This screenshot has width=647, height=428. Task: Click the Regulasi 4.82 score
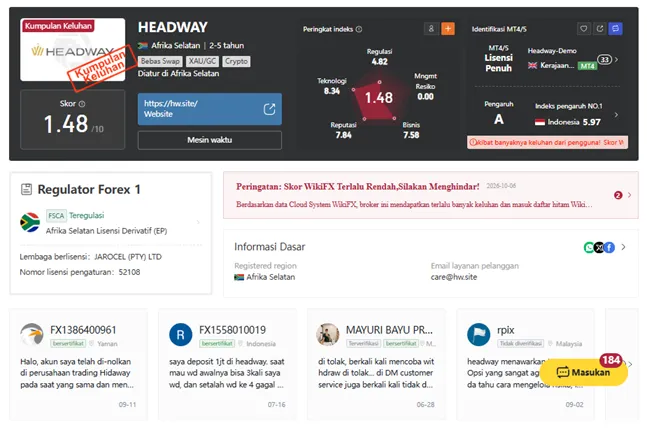[x=380, y=57]
